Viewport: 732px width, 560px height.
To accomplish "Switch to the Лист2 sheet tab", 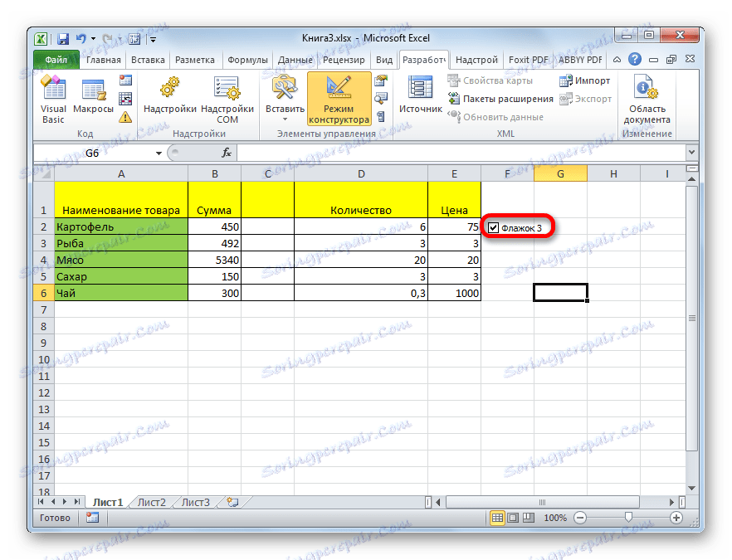I will [151, 502].
